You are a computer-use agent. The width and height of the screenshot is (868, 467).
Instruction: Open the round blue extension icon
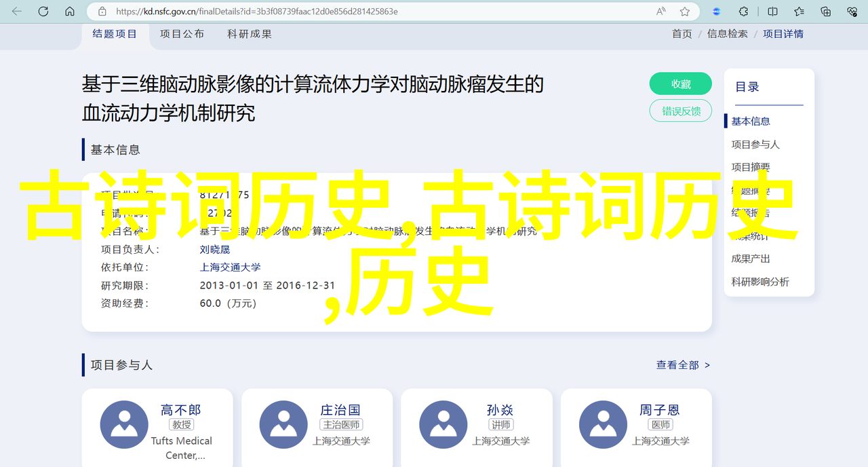[x=717, y=12]
